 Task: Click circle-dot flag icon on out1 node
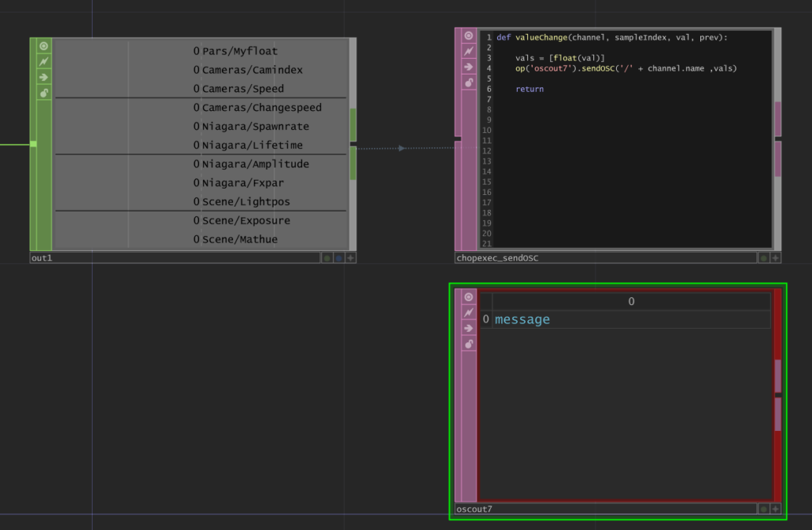coord(44,46)
